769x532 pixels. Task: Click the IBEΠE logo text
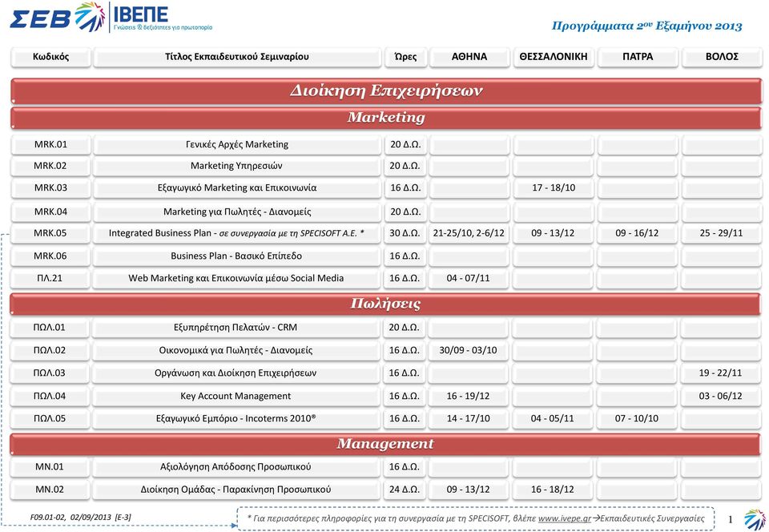pyautogui.click(x=141, y=14)
